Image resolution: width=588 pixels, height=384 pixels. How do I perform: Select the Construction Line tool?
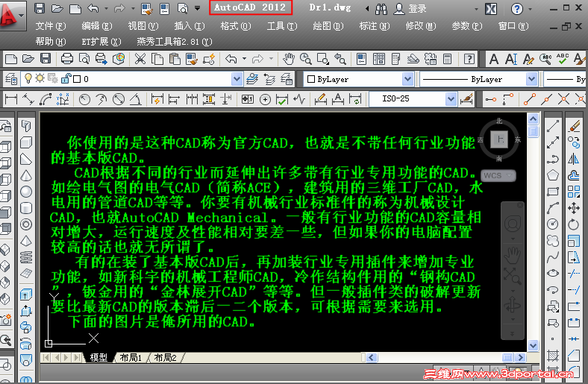coord(553,142)
